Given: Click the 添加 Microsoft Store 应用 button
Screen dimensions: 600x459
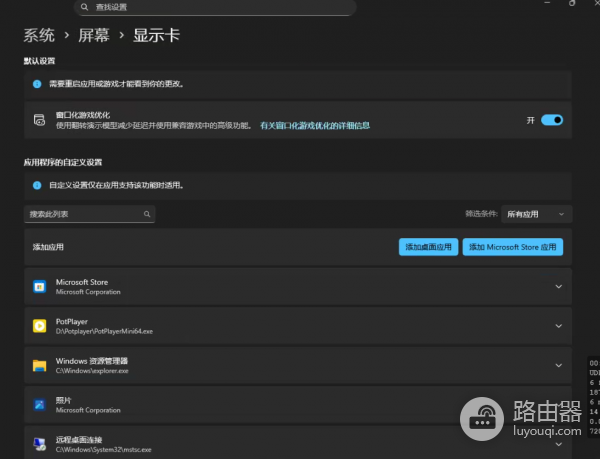Looking at the screenshot, I should [x=513, y=247].
